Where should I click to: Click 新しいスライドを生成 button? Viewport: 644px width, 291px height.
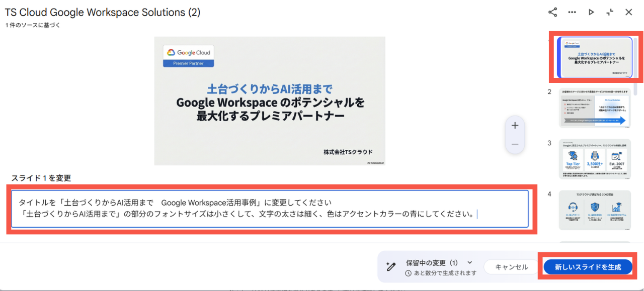click(x=588, y=267)
